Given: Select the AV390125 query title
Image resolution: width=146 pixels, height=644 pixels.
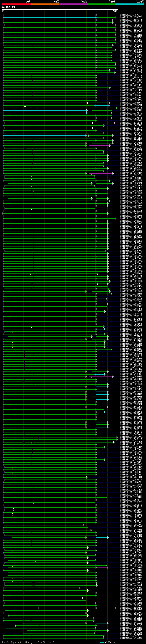Looking at the screenshot, I should tap(8, 7).
